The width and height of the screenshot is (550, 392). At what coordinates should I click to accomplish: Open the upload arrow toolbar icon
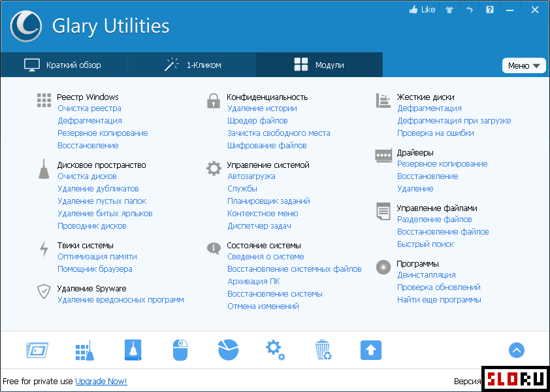pos(371,350)
